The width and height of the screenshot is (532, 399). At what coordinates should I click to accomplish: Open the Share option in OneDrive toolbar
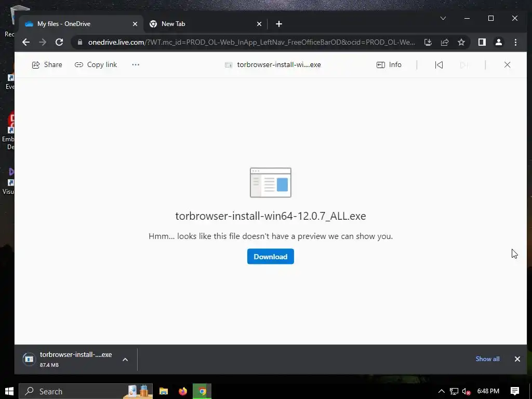point(47,65)
